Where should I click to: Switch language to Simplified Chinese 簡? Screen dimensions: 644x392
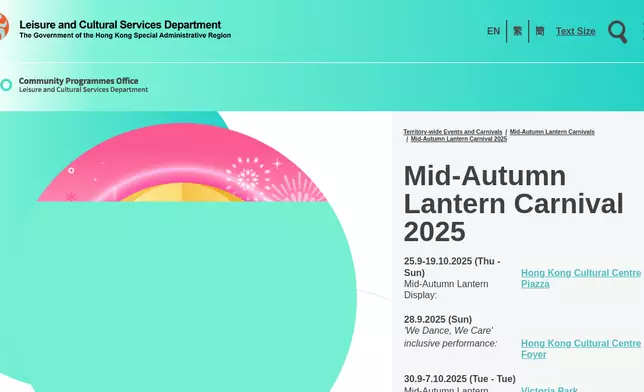pos(540,31)
